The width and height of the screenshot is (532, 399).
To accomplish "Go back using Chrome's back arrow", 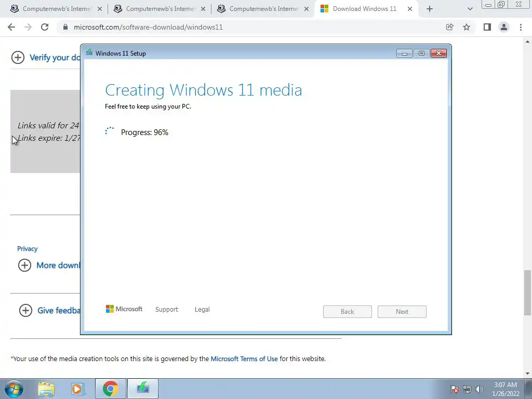I will [11, 27].
